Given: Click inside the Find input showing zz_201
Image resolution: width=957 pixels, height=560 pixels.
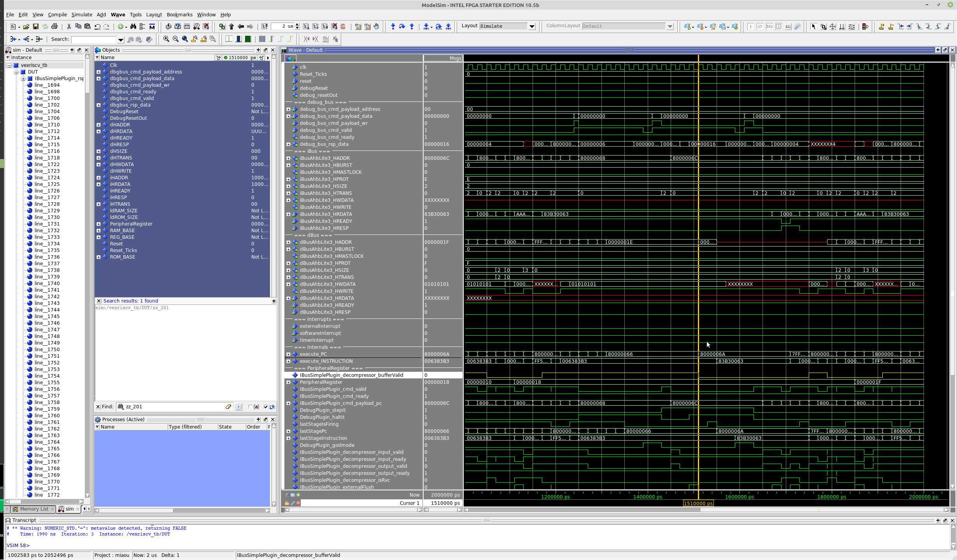Looking at the screenshot, I should (x=175, y=406).
